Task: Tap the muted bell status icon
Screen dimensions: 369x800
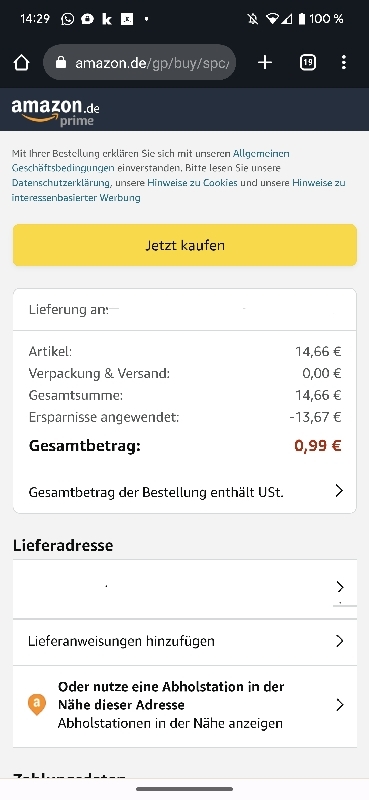Action: pos(252,19)
